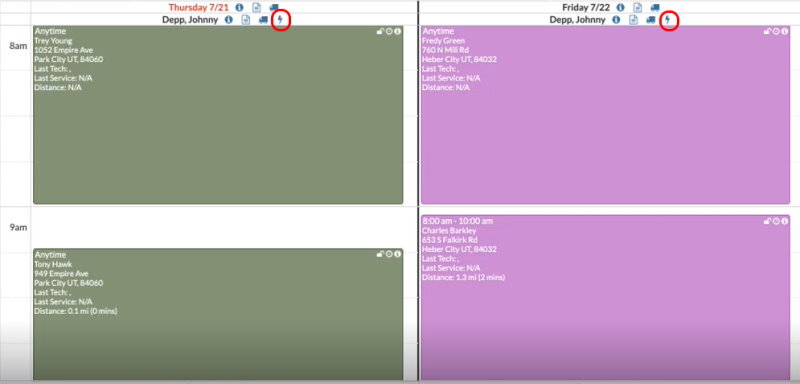Open Tony Hawk's green appointment block

(x=218, y=314)
